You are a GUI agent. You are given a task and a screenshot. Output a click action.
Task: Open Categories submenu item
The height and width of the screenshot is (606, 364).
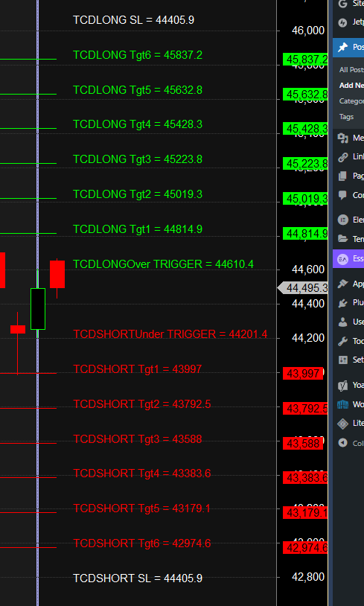tap(351, 101)
